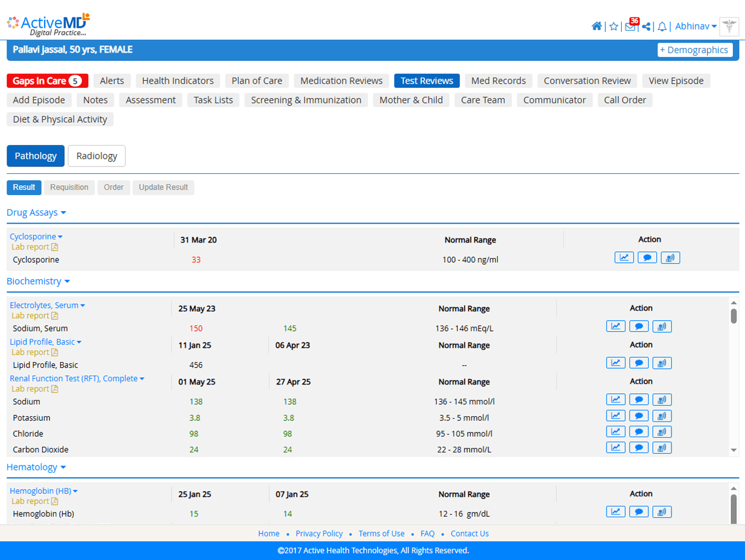The width and height of the screenshot is (745, 560).
Task: Click Hematology panel scrollbar up arrow
Action: pos(734,488)
